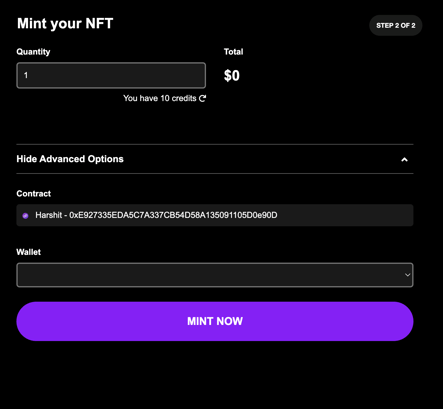Collapse Hide Advanced Options section
Viewport: 443px width, 409px height.
(x=215, y=159)
